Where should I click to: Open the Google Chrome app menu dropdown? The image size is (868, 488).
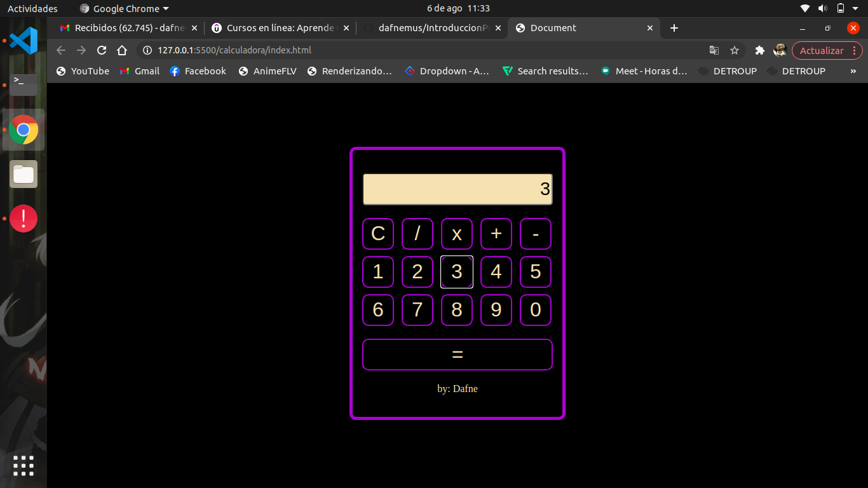(x=125, y=8)
